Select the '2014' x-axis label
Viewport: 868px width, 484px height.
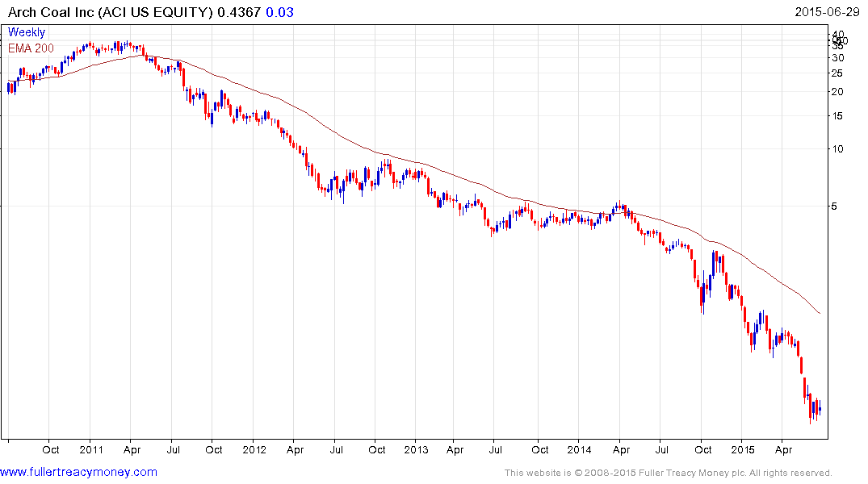579,449
